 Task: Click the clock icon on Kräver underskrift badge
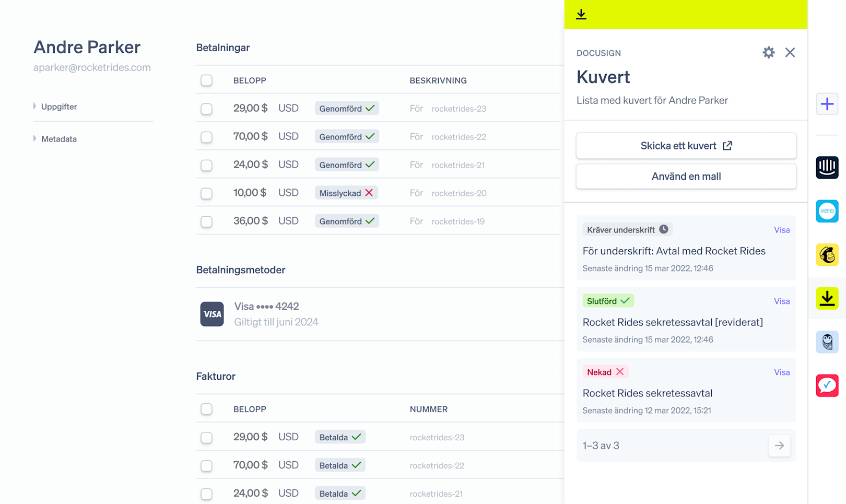(664, 229)
